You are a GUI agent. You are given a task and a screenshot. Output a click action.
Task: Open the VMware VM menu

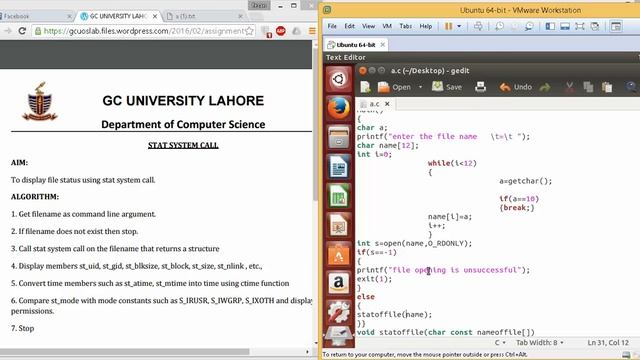387,26
